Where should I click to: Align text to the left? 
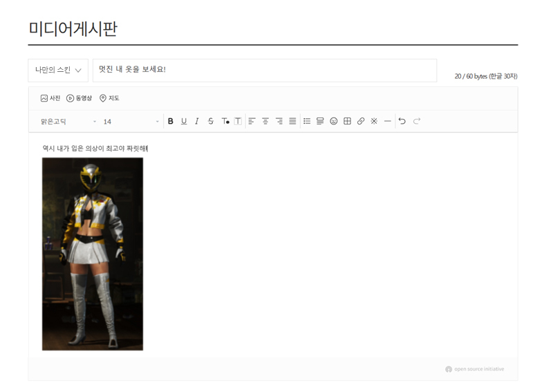click(252, 121)
